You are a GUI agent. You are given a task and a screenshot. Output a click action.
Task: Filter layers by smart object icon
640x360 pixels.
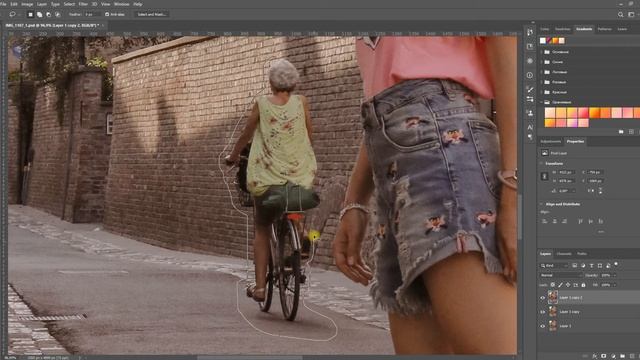coord(608,266)
